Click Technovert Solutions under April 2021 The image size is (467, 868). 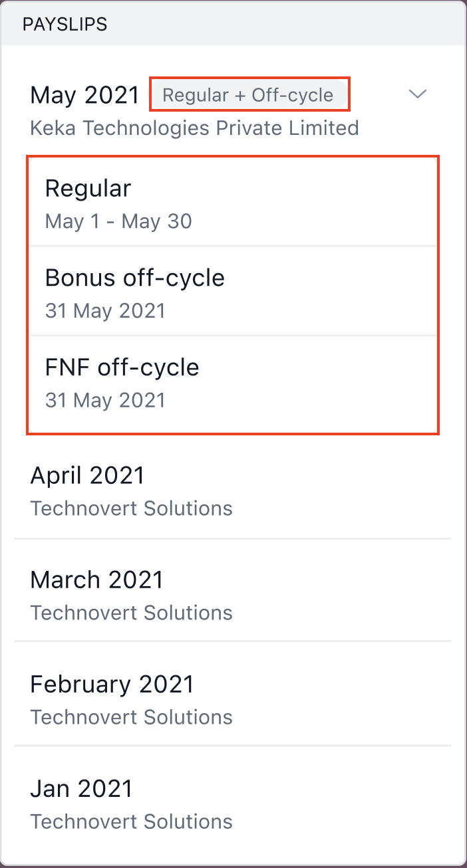(131, 508)
